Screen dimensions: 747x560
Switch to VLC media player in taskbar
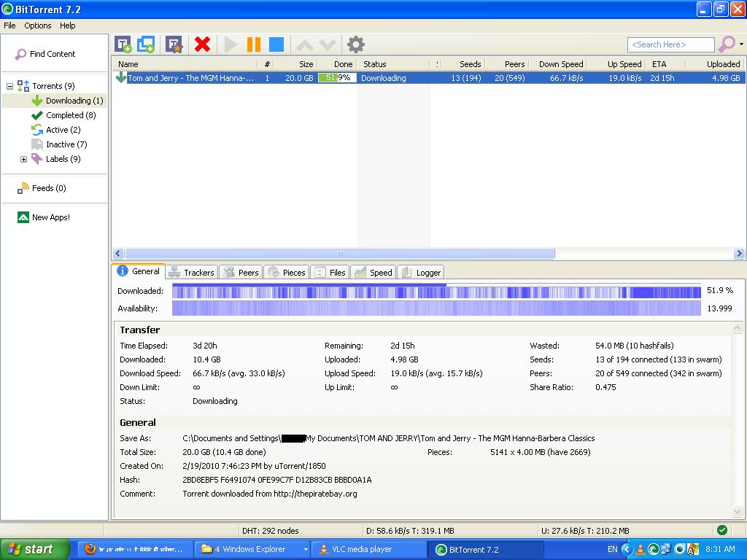point(369,550)
